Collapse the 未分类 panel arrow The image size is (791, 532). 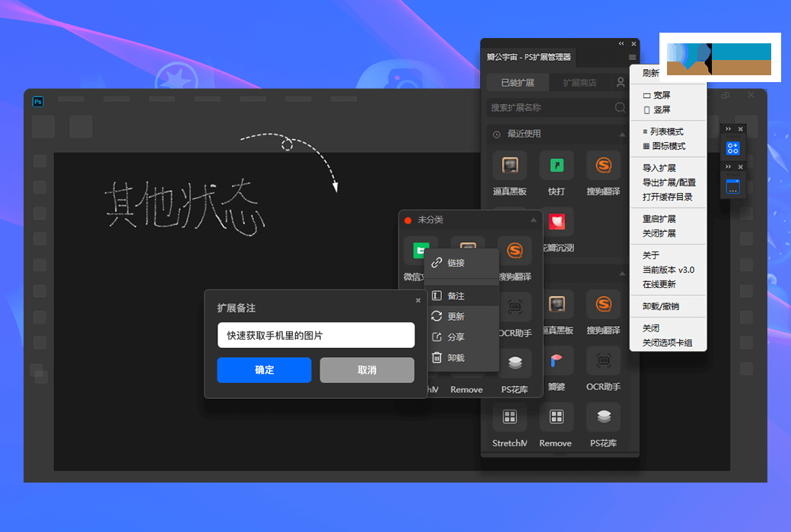point(533,220)
